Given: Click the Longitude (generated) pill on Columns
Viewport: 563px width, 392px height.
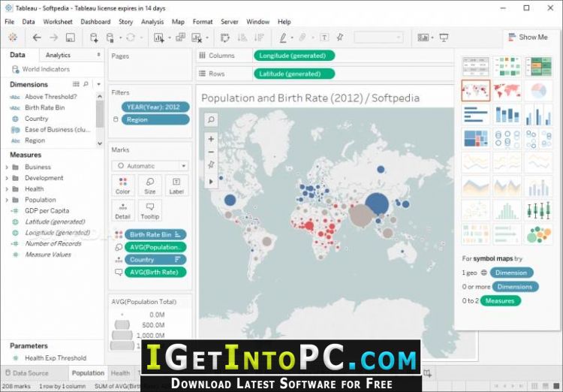Looking at the screenshot, I should pos(294,56).
